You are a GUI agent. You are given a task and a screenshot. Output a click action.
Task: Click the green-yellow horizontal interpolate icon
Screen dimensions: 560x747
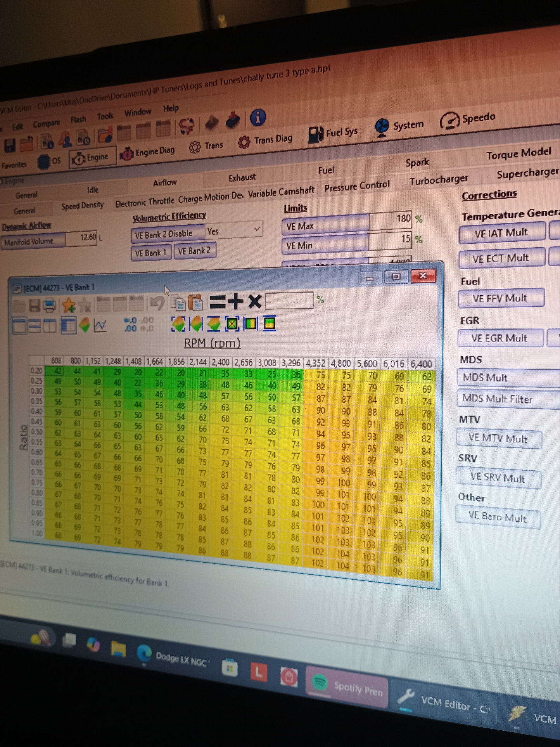click(x=251, y=323)
